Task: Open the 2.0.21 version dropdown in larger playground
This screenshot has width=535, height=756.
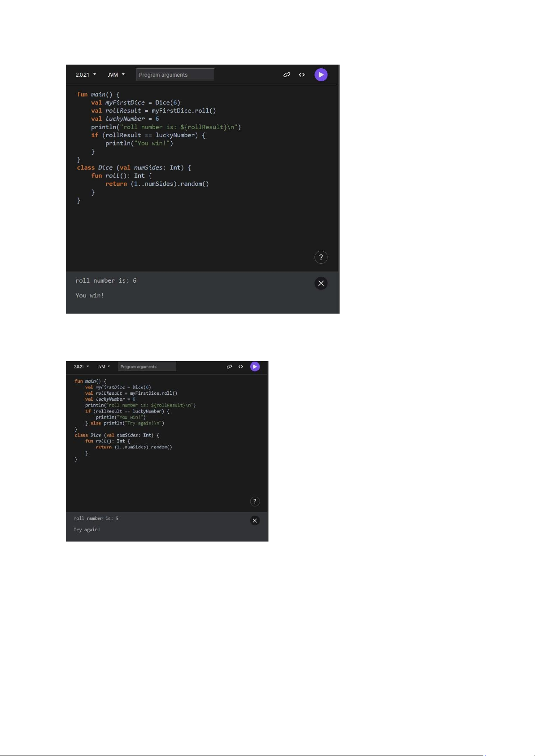Action: [x=86, y=75]
